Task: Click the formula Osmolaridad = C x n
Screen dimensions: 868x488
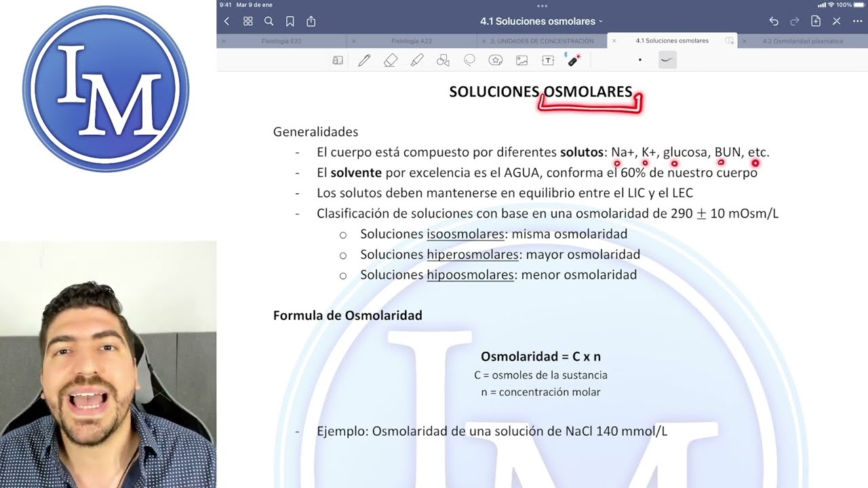Action: (x=540, y=357)
